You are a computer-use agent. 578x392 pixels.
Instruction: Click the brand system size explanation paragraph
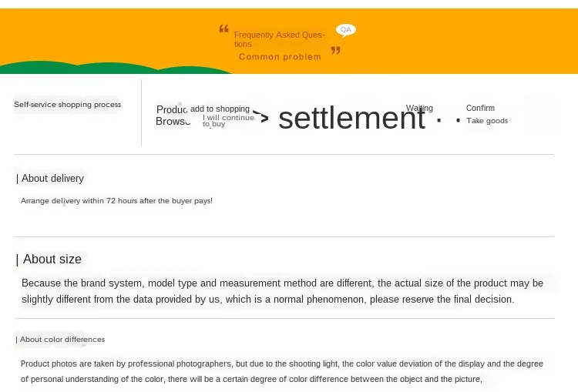click(x=282, y=291)
